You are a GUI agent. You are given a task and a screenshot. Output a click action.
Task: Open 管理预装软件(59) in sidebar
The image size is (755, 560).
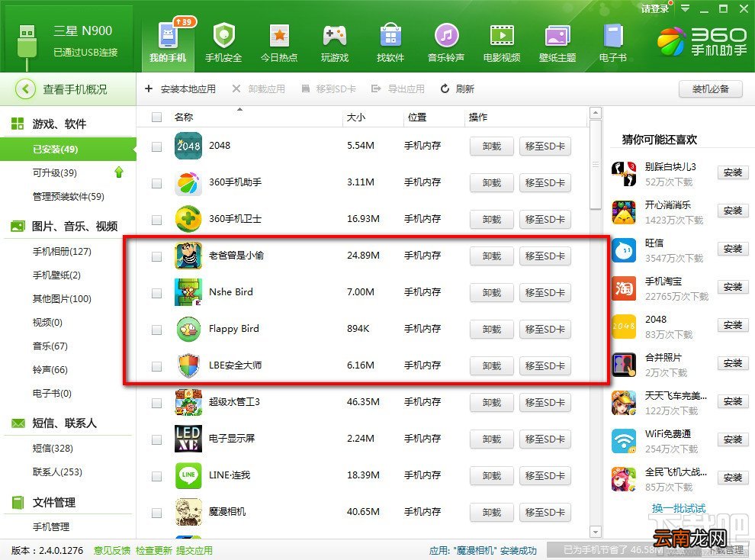(69, 196)
